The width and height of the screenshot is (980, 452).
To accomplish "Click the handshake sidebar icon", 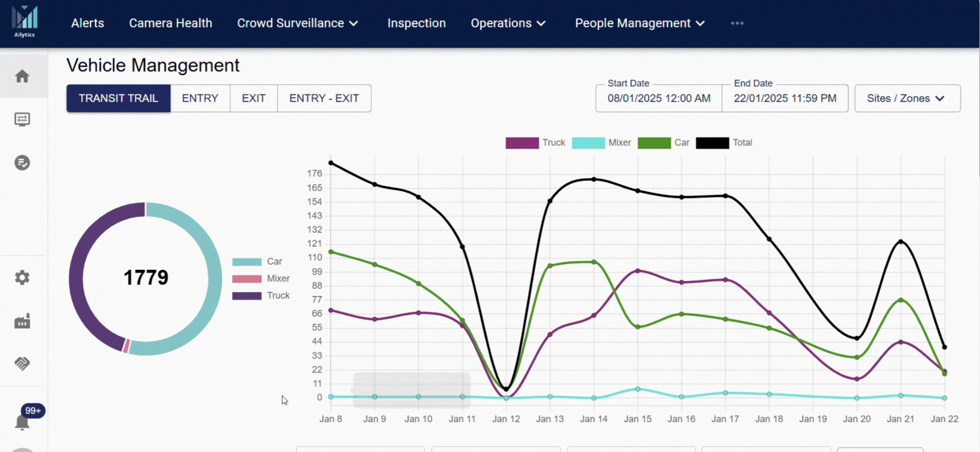I will pos(22,363).
